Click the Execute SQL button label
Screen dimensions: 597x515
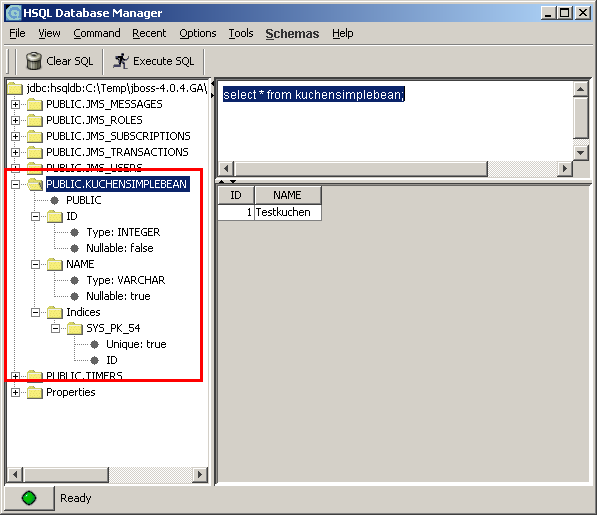point(163,61)
